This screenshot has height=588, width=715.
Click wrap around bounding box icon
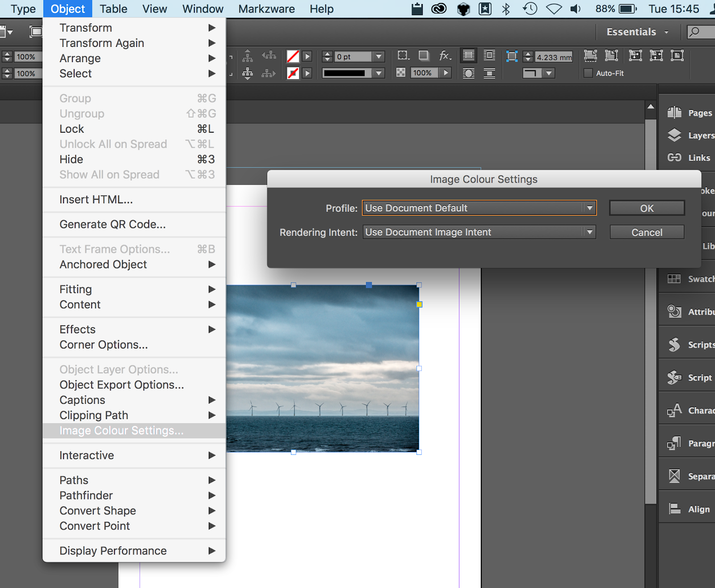[x=489, y=55]
